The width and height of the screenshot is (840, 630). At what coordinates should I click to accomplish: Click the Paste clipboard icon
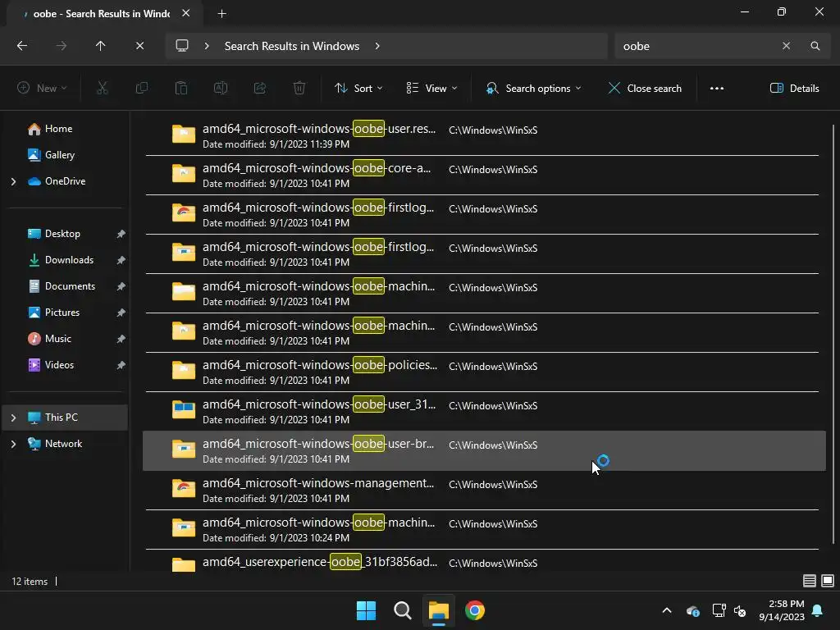(181, 89)
